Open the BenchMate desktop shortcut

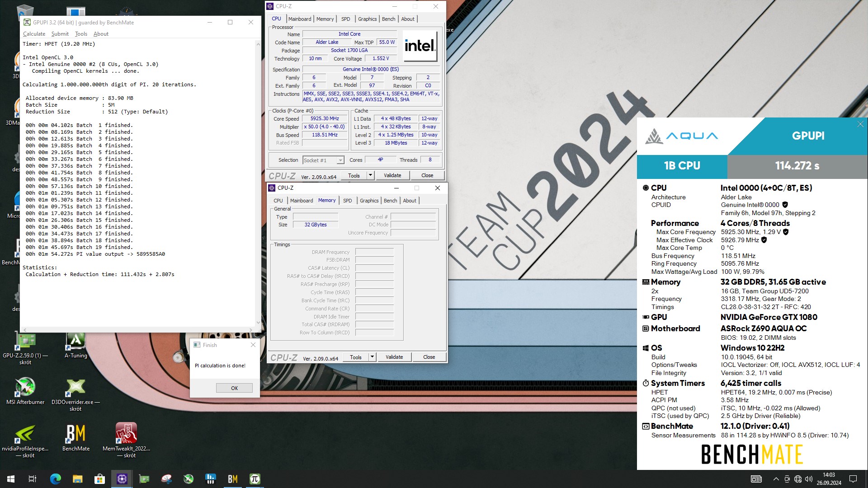[75, 438]
